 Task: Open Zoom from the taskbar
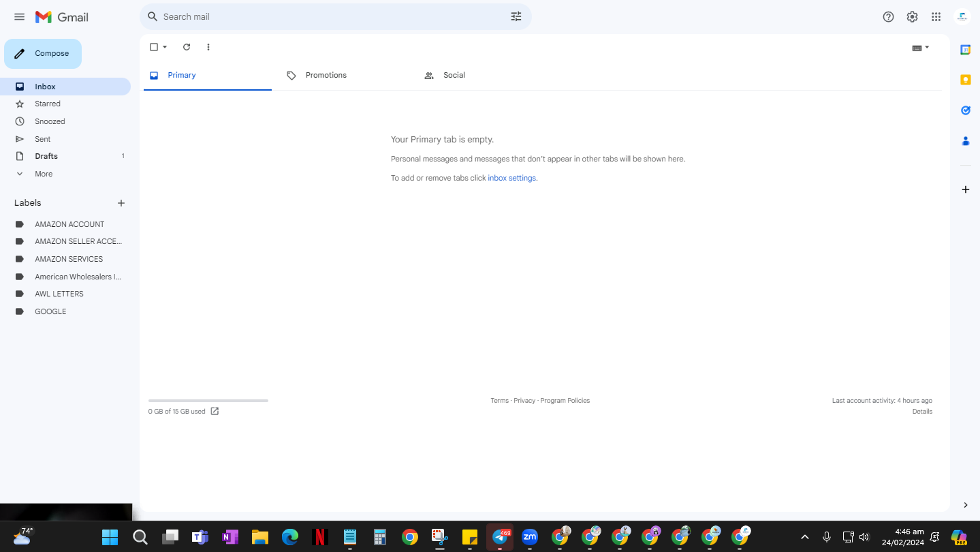tap(530, 537)
